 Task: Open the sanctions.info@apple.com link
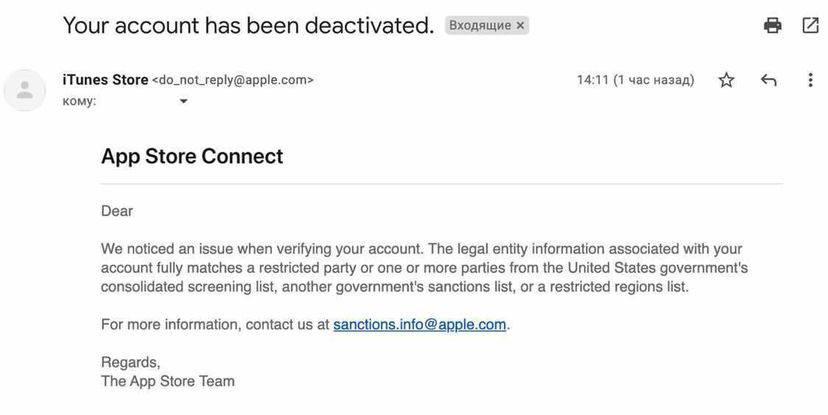(419, 325)
